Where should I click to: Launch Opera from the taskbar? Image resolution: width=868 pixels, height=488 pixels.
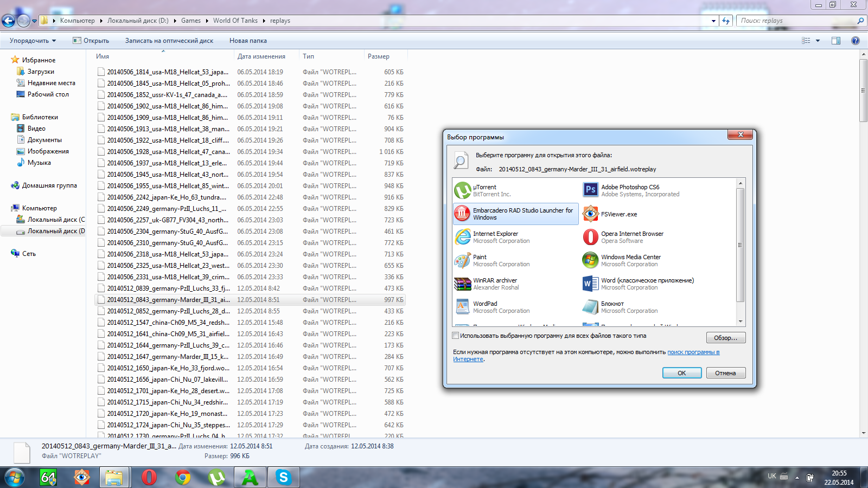pyautogui.click(x=149, y=477)
